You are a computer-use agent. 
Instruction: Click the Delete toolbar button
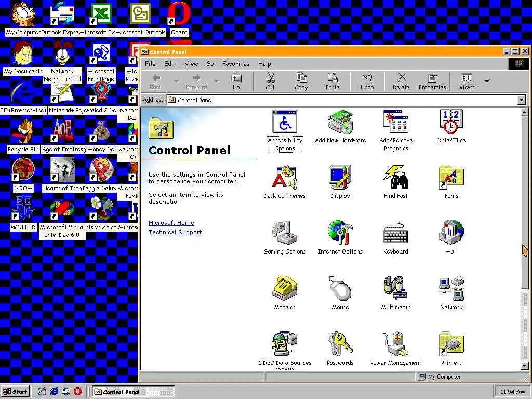[401, 82]
